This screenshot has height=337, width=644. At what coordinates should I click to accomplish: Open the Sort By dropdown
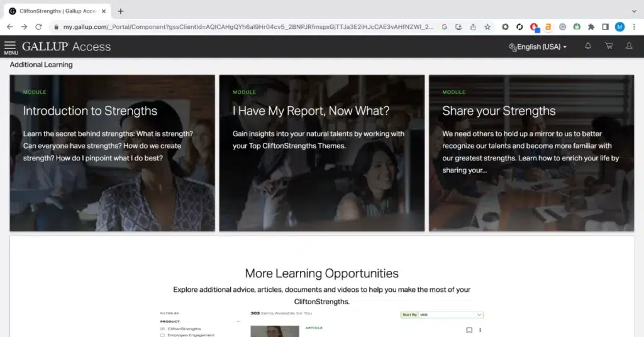click(x=442, y=314)
